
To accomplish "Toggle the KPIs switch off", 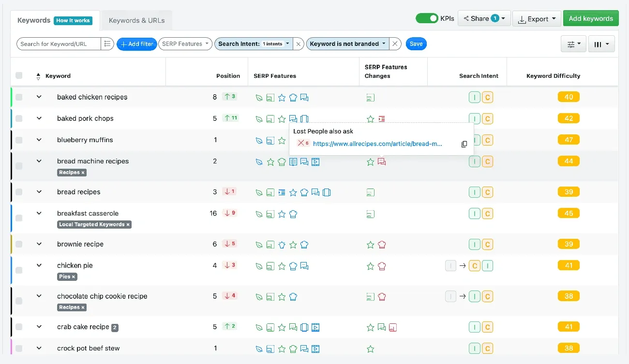I will coord(427,18).
